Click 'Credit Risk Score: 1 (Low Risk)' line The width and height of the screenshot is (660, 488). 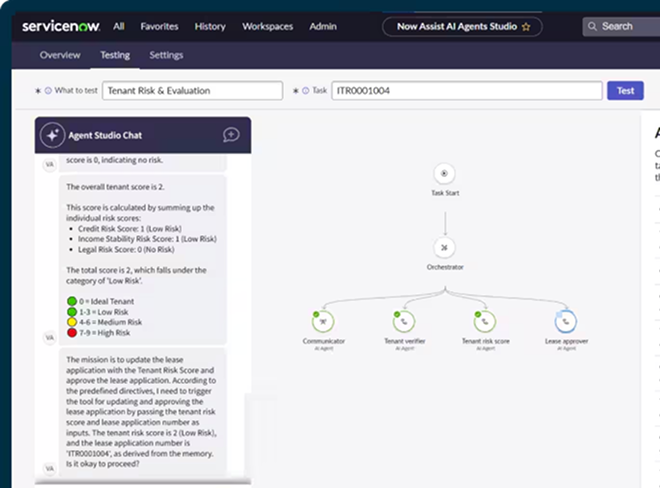tap(130, 229)
